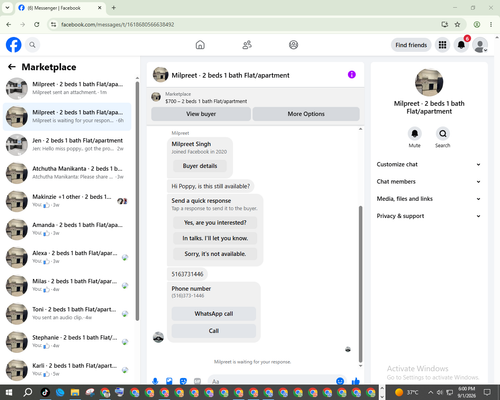This screenshot has width=500, height=400.
Task: Click listing thumbnail in right info panel
Action: click(429, 82)
